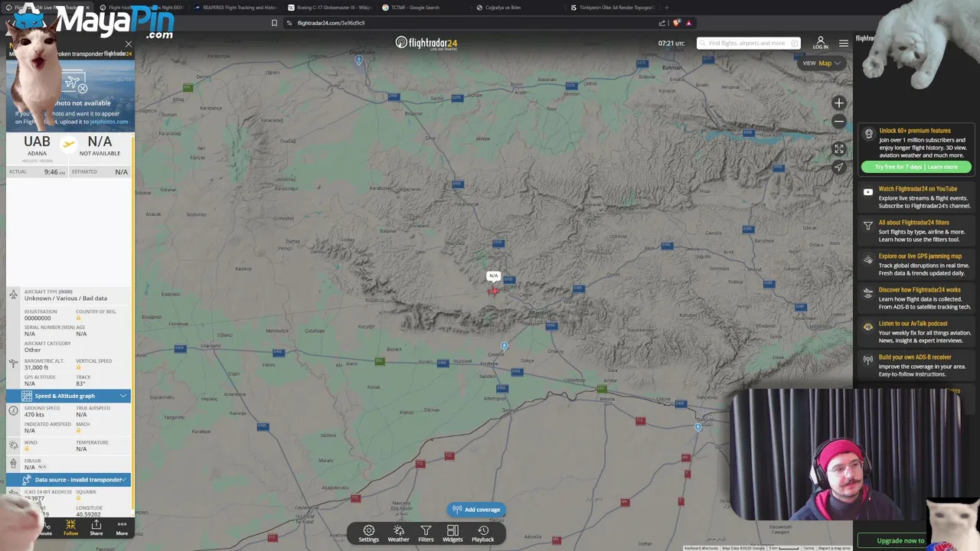Open All about Flightradar24 filters link
The height and width of the screenshot is (551, 980).
point(914,223)
